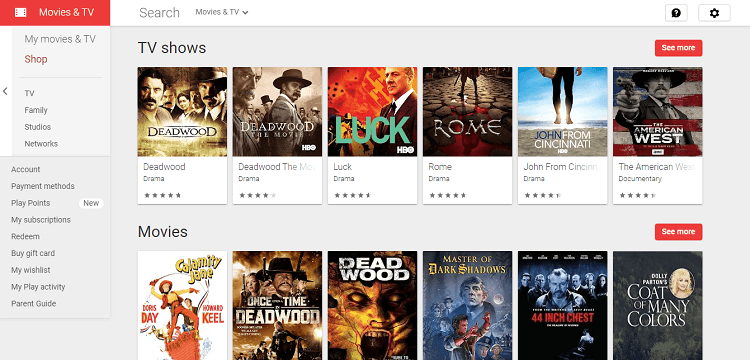Open My subscriptions
Image resolution: width=750 pixels, height=360 pixels.
click(41, 219)
